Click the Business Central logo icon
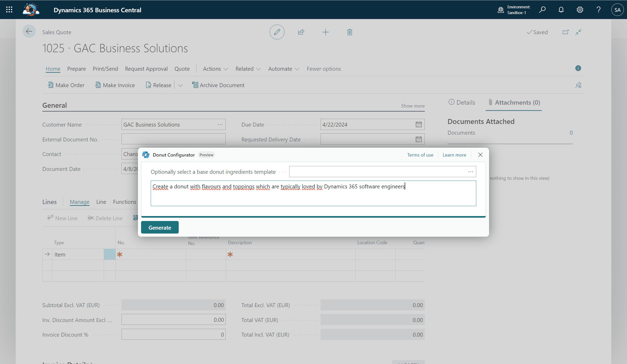Image resolution: width=627 pixels, height=364 pixels. click(x=31, y=10)
